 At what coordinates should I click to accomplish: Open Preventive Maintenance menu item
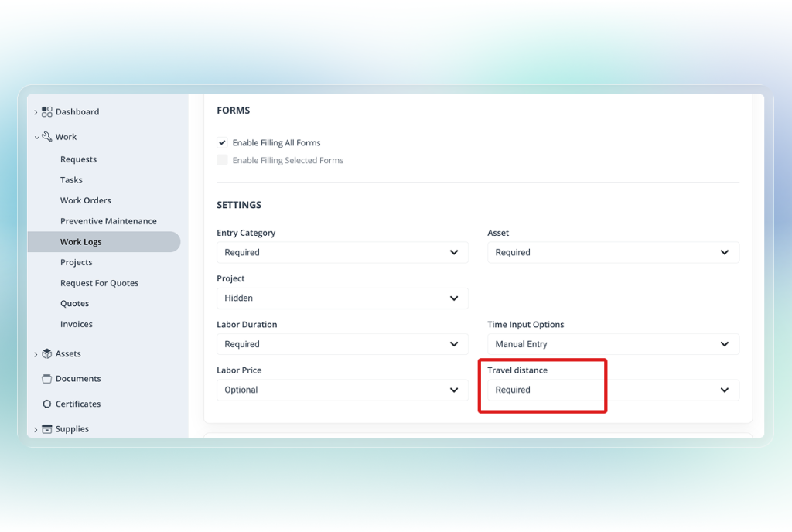108,221
